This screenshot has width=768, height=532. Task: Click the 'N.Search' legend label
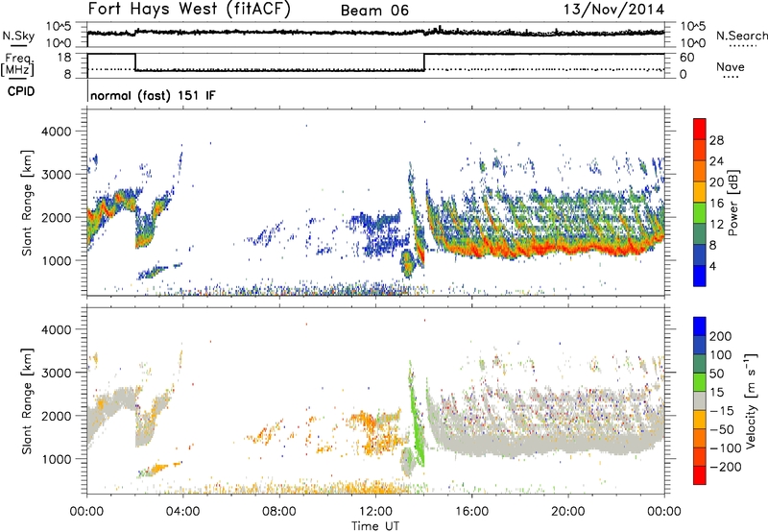[x=741, y=36]
